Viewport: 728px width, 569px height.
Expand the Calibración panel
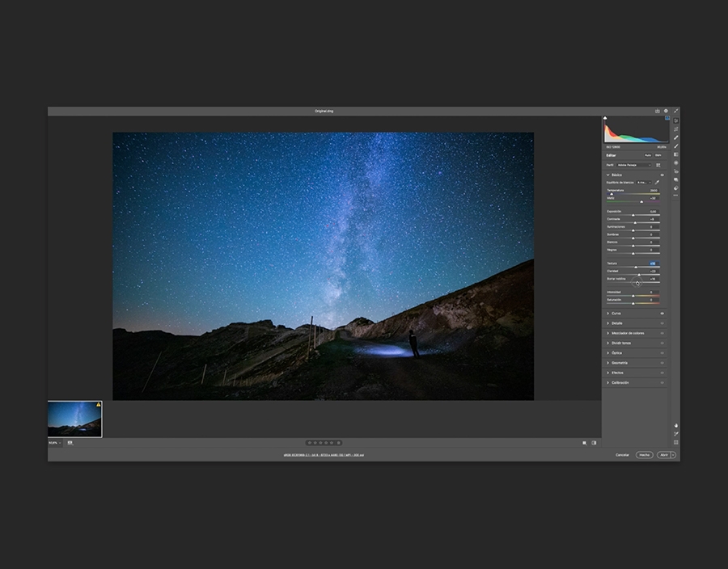coord(607,382)
